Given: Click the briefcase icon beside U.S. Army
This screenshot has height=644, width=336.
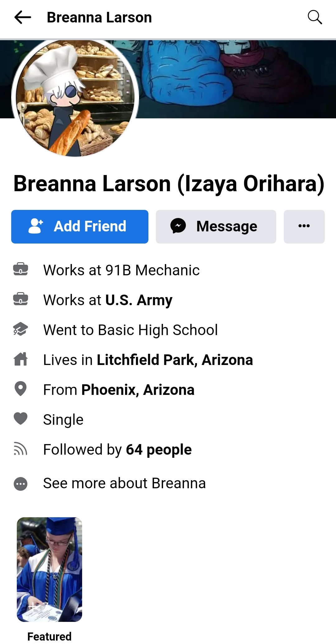Looking at the screenshot, I should point(21,300).
